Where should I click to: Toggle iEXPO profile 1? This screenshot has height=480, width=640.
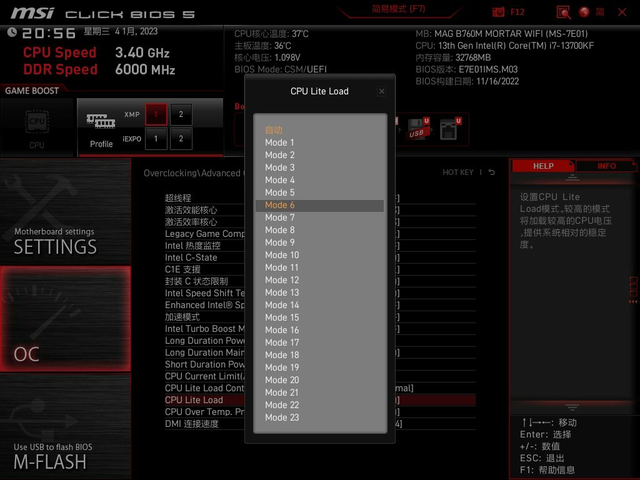point(156,139)
